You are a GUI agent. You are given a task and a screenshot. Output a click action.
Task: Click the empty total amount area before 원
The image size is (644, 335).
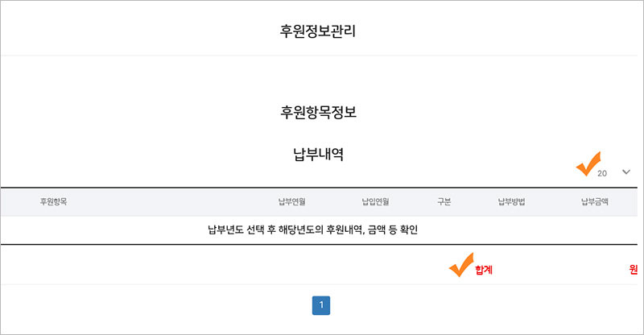click(x=560, y=270)
